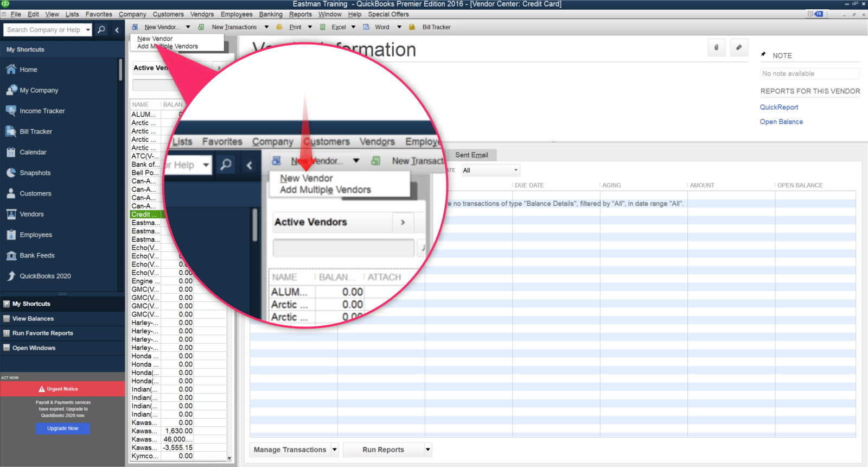Click the attachment paperclip icon

716,48
